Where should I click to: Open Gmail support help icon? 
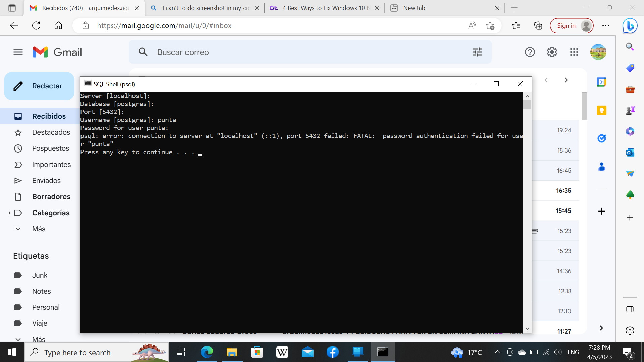tap(530, 52)
